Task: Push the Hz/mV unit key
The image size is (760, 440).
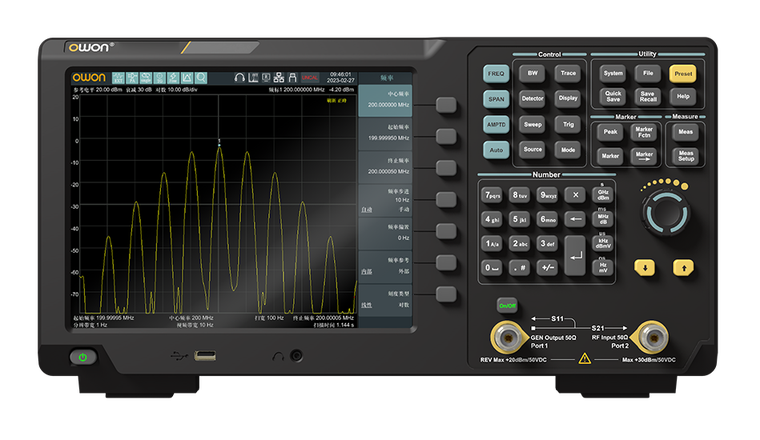Action: 603,267
